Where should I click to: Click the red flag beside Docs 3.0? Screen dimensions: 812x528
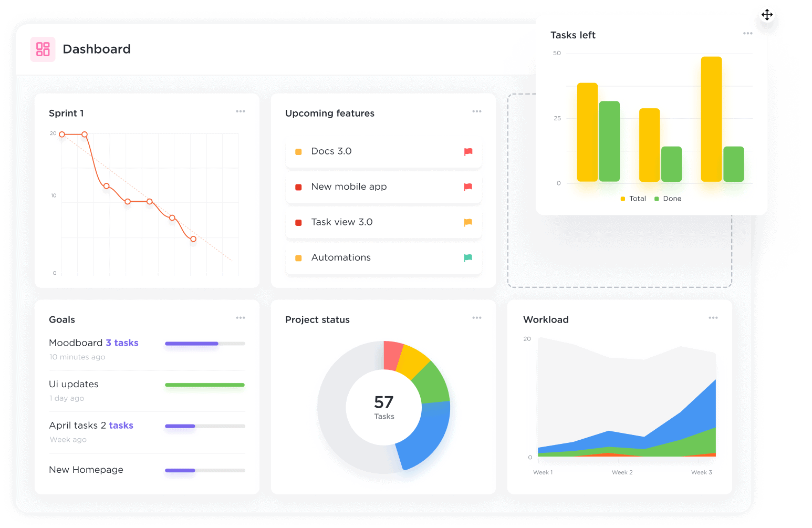pos(467,152)
